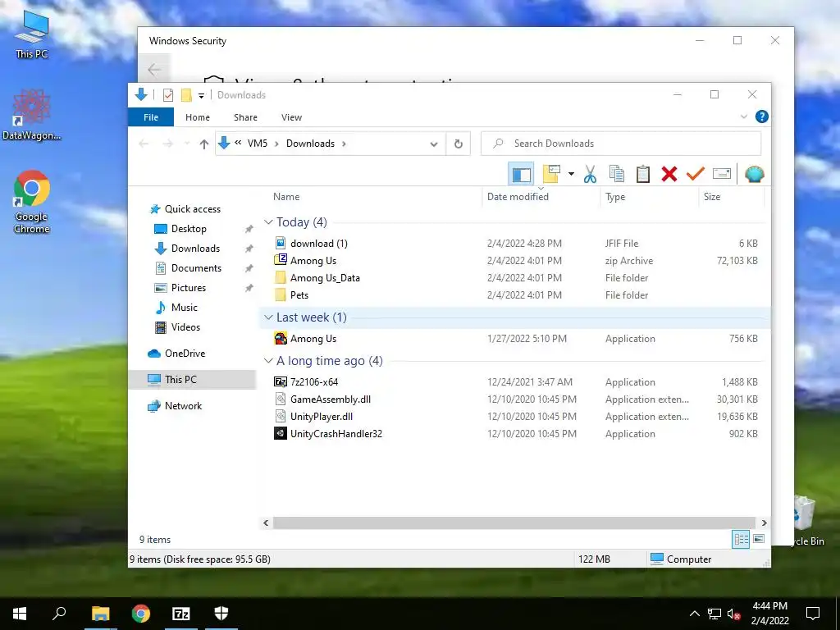
Task: Click the orange checkmark Properties icon
Action: click(x=696, y=174)
